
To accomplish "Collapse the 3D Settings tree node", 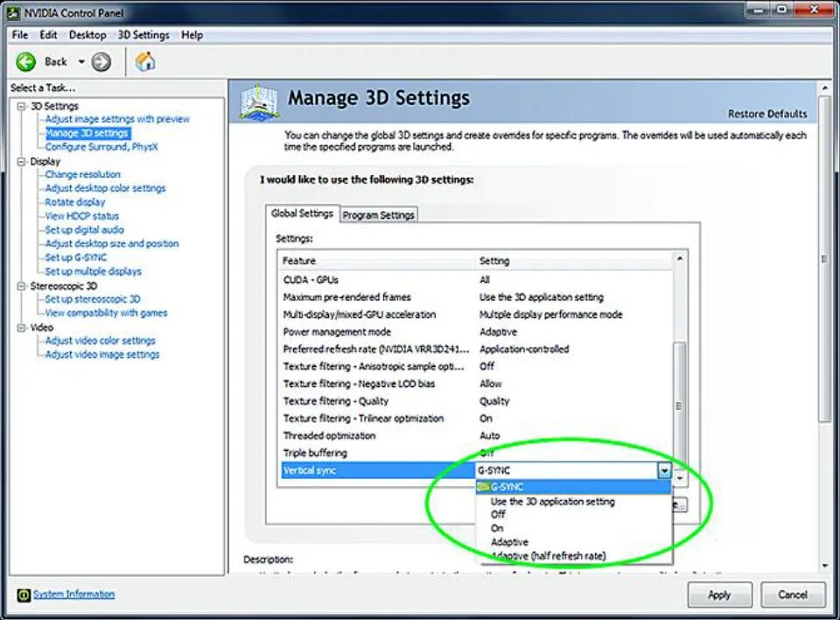I will pyautogui.click(x=21, y=106).
